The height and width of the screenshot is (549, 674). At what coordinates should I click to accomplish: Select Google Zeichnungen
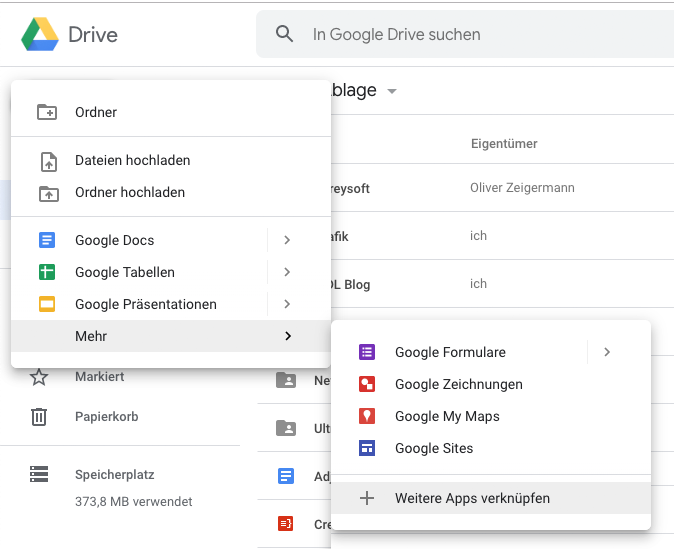pos(491,384)
